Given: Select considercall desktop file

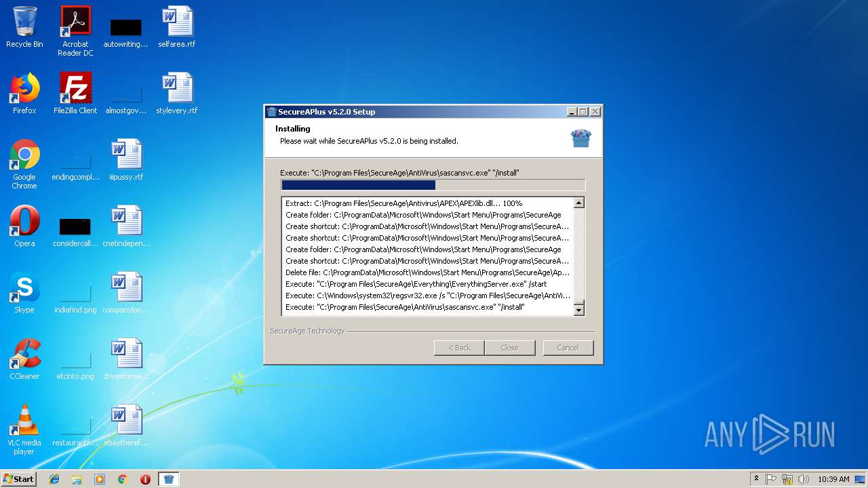Looking at the screenshot, I should click(75, 230).
